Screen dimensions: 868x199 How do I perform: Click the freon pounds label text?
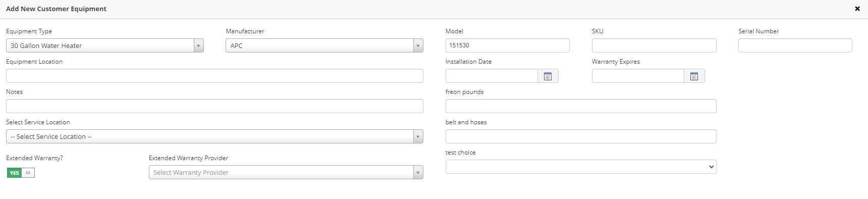coord(464,92)
